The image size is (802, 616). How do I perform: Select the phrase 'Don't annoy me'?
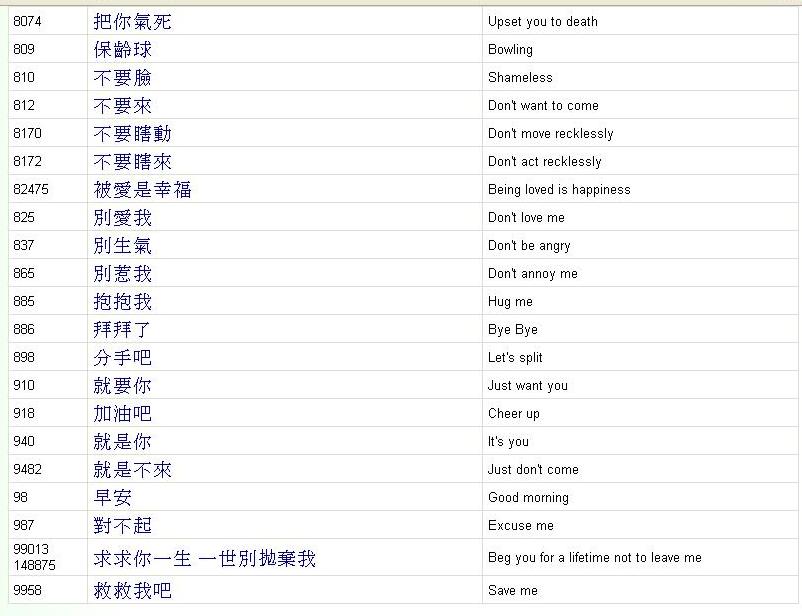pyautogui.click(x=533, y=274)
